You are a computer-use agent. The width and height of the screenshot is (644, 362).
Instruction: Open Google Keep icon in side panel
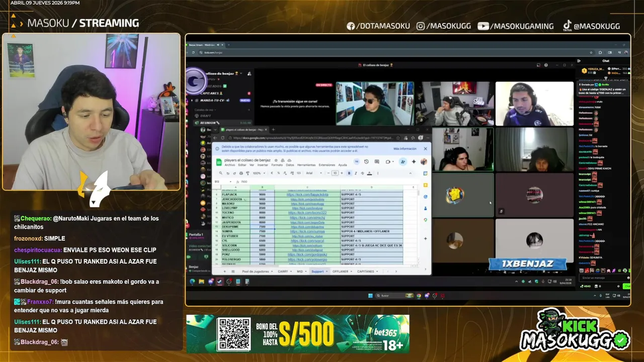425,185
